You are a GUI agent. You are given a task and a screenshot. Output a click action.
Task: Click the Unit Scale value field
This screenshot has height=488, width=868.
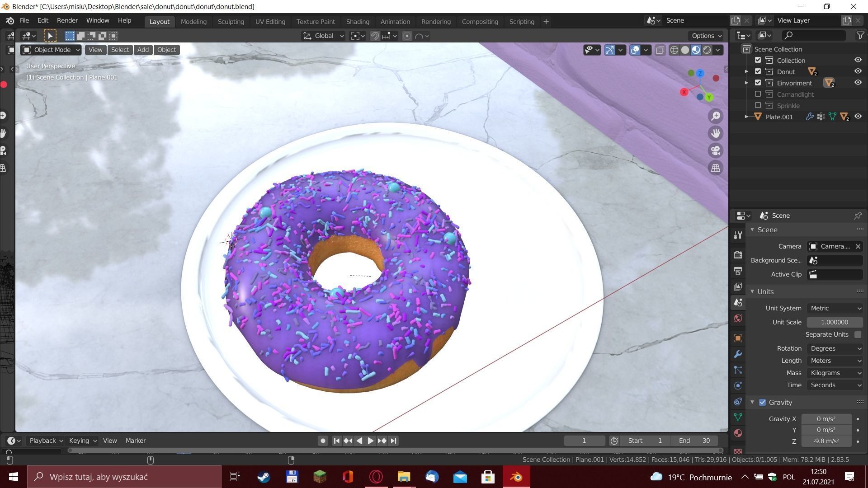pyautogui.click(x=834, y=322)
